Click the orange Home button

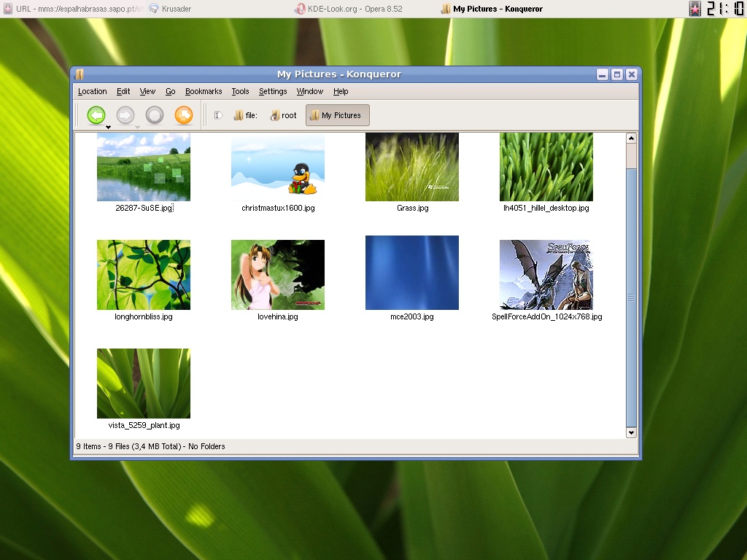pyautogui.click(x=184, y=115)
